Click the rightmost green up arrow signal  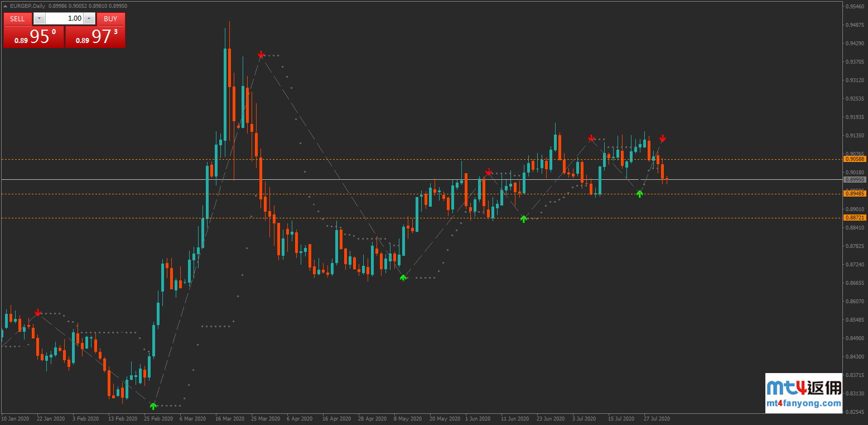pos(639,193)
